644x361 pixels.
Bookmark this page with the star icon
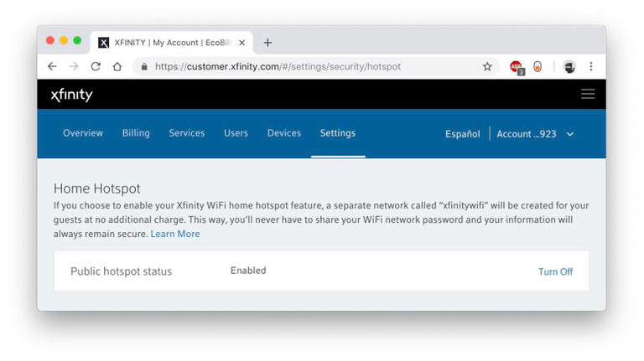pos(487,66)
